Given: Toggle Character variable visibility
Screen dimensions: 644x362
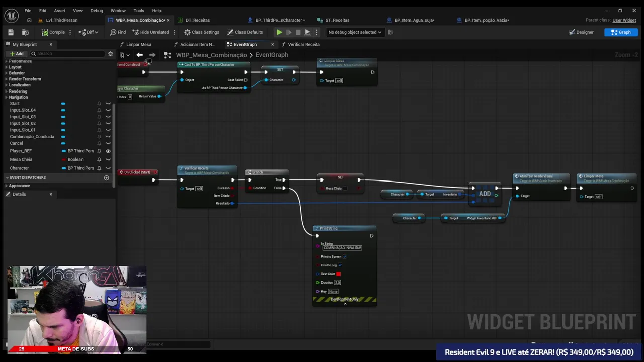Looking at the screenshot, I should tap(108, 168).
